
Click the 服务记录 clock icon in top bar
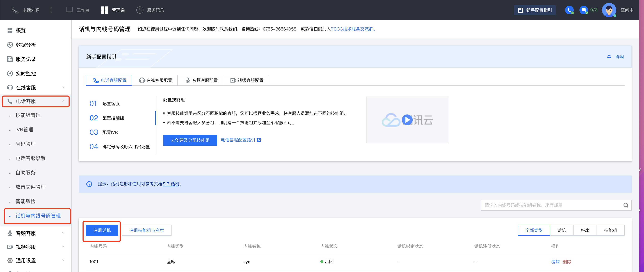140,10
